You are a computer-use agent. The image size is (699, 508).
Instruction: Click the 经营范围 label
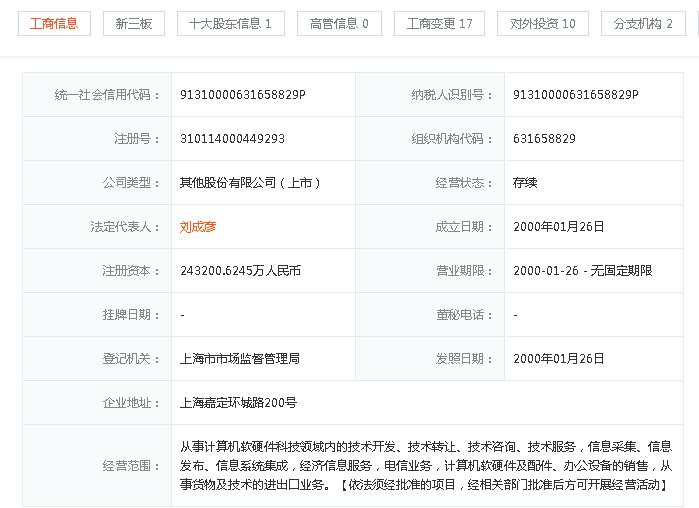(x=131, y=466)
